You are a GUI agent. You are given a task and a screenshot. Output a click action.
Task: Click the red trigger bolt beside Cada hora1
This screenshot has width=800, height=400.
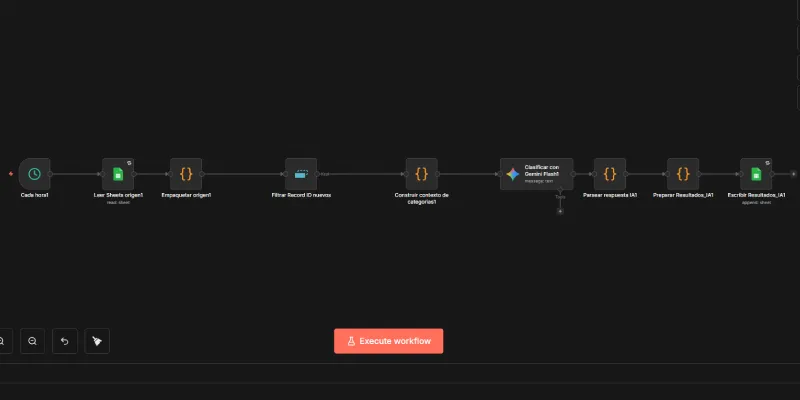pyautogui.click(x=11, y=174)
